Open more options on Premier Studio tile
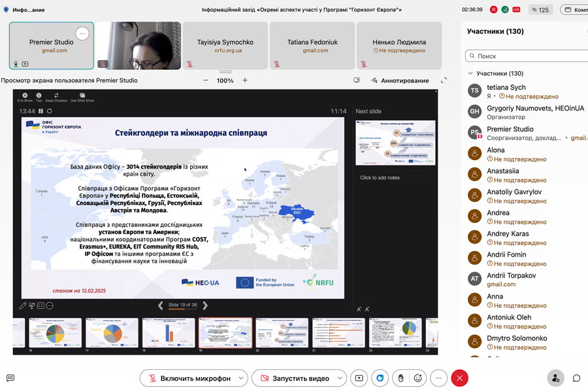The height and width of the screenshot is (392, 588). (x=81, y=33)
